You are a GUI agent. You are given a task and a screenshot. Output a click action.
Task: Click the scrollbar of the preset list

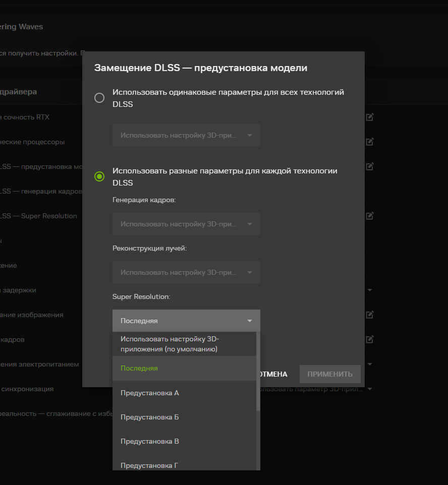[x=258, y=371]
